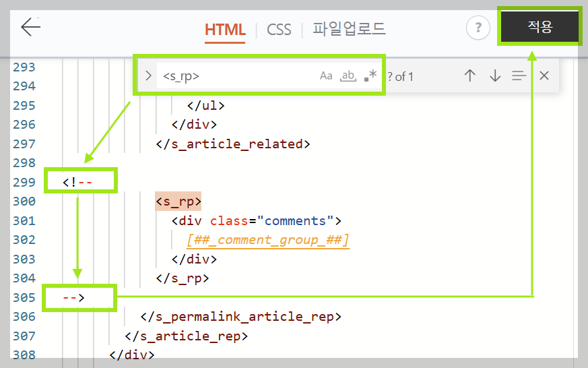Click the <!-- comment opener on line 299
The width and height of the screenshot is (588, 368).
pyautogui.click(x=77, y=182)
